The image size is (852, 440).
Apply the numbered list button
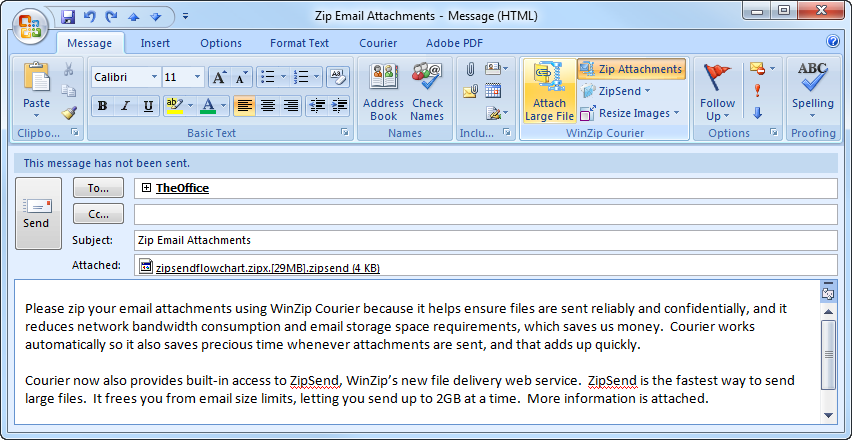[x=300, y=77]
